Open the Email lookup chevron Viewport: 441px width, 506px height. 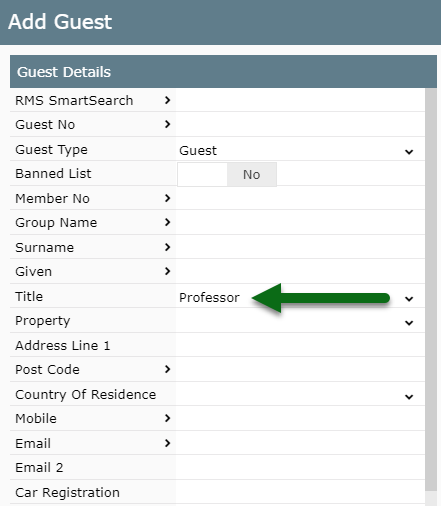[x=167, y=443]
